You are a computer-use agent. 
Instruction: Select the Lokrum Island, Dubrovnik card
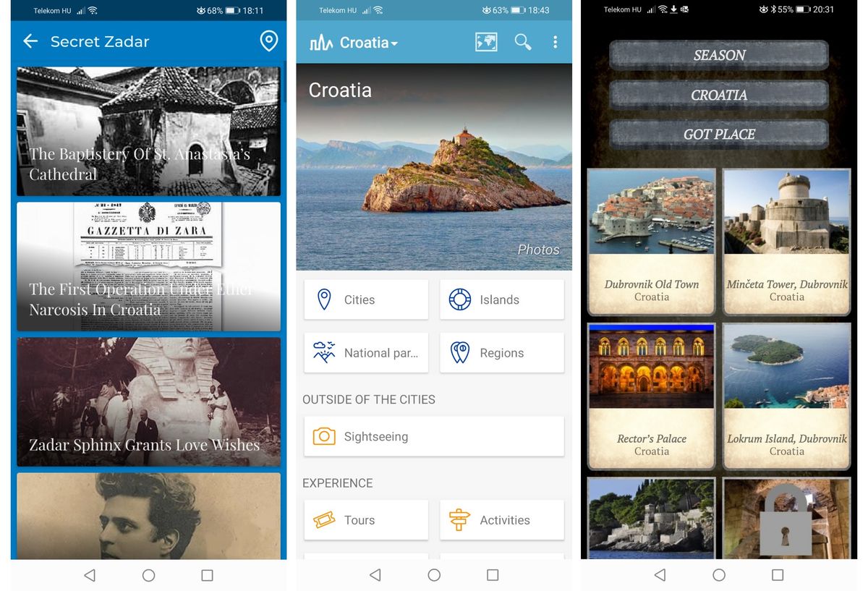[787, 396]
